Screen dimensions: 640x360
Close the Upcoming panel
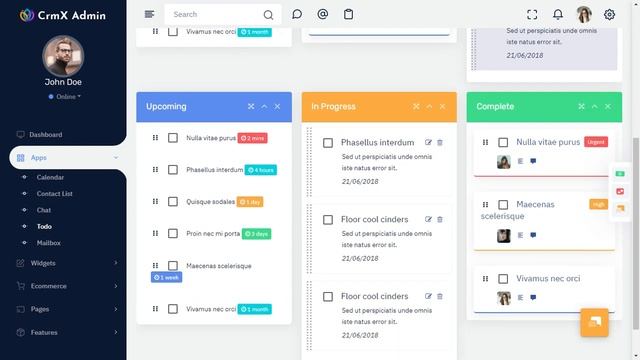tap(277, 107)
